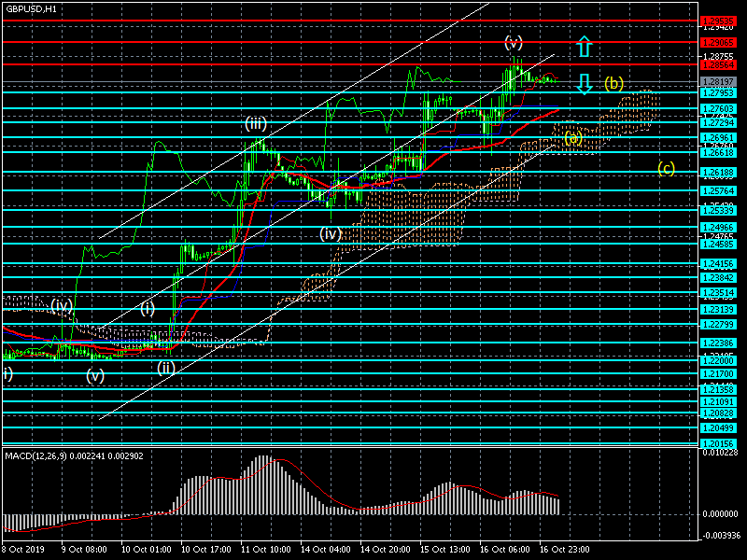
Task: Click the 1.24156 price level tag
Action: tap(718, 264)
